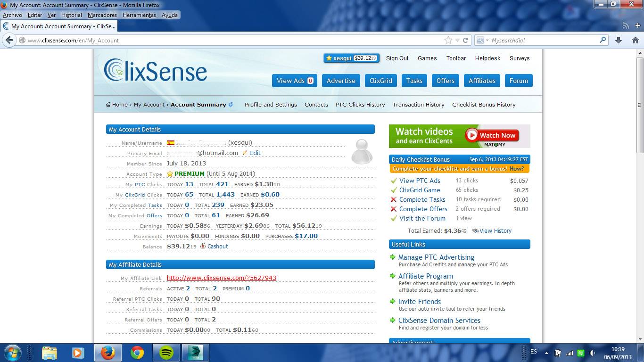Go to browser home page icon
644x362 pixels.
tap(635, 40)
